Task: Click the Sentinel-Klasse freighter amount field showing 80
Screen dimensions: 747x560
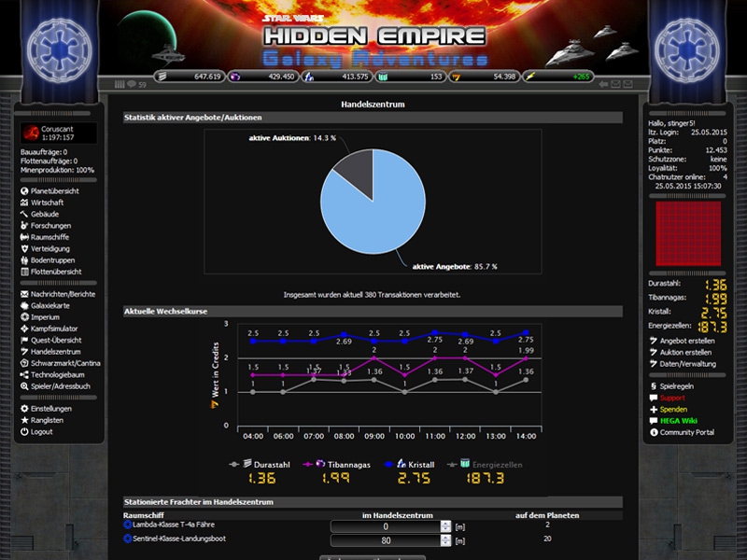Action: click(386, 540)
